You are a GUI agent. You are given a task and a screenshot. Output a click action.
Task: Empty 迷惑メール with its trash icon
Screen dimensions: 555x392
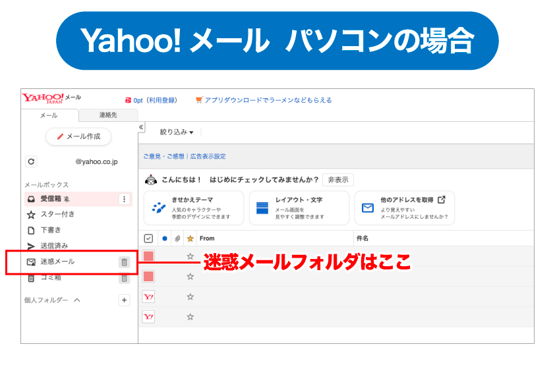coord(124,262)
